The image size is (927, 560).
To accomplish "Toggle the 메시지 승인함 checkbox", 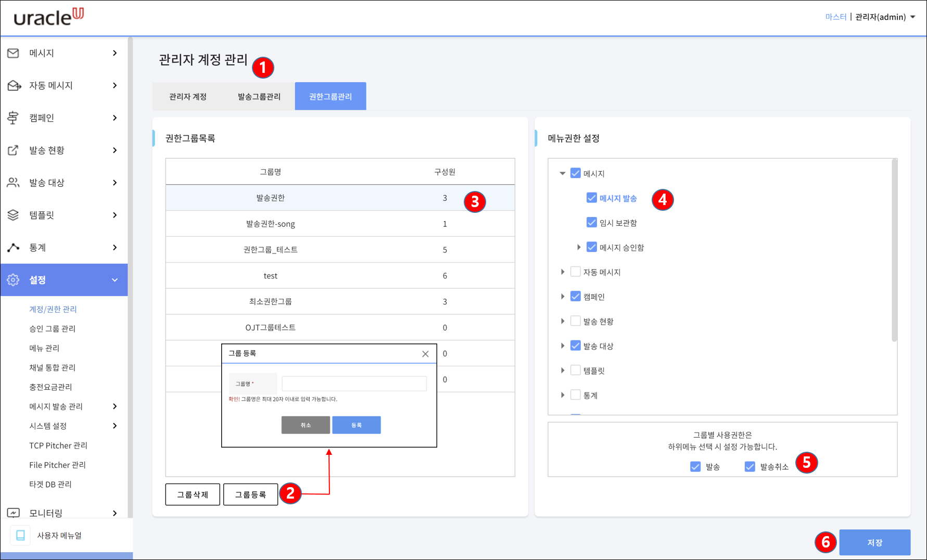I will click(x=592, y=247).
